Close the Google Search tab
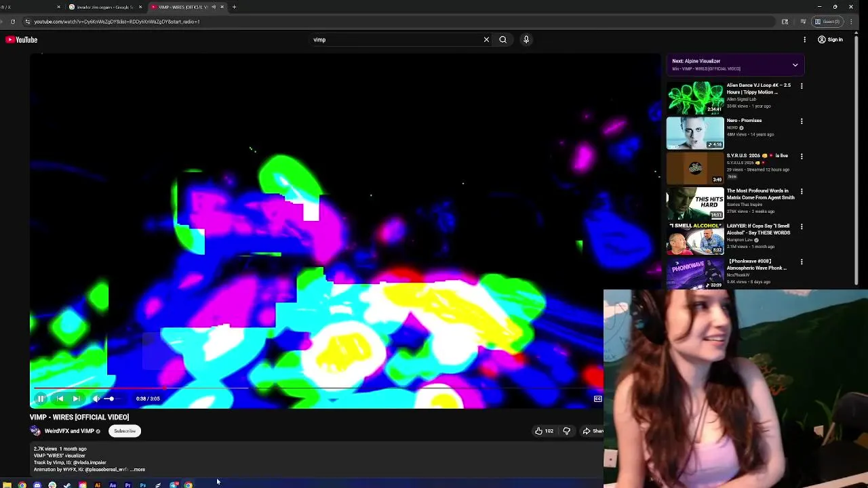Viewport: 868px width, 488px height. click(x=140, y=7)
